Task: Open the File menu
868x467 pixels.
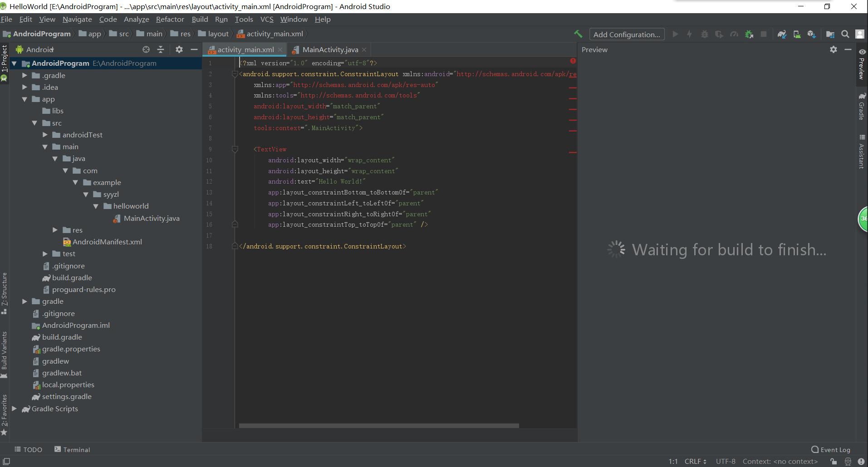Action: tap(6, 19)
